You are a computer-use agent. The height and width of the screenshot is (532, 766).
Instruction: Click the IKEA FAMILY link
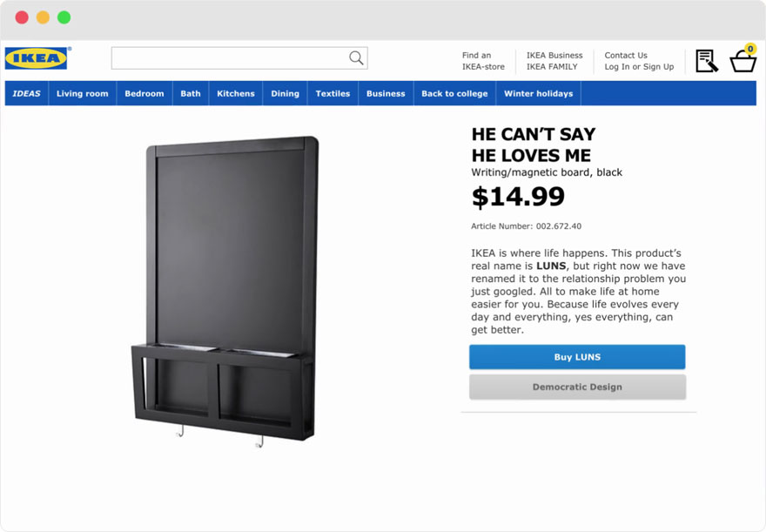click(552, 67)
